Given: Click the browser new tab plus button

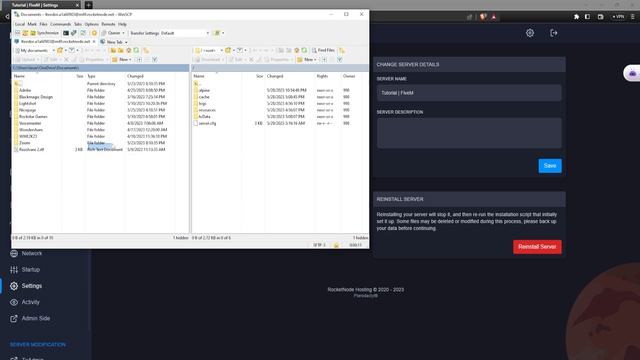Looking at the screenshot, I should click(x=89, y=5).
